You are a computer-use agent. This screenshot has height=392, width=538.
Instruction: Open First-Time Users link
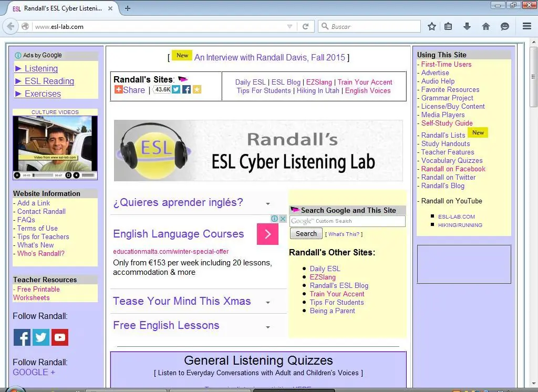(x=446, y=64)
